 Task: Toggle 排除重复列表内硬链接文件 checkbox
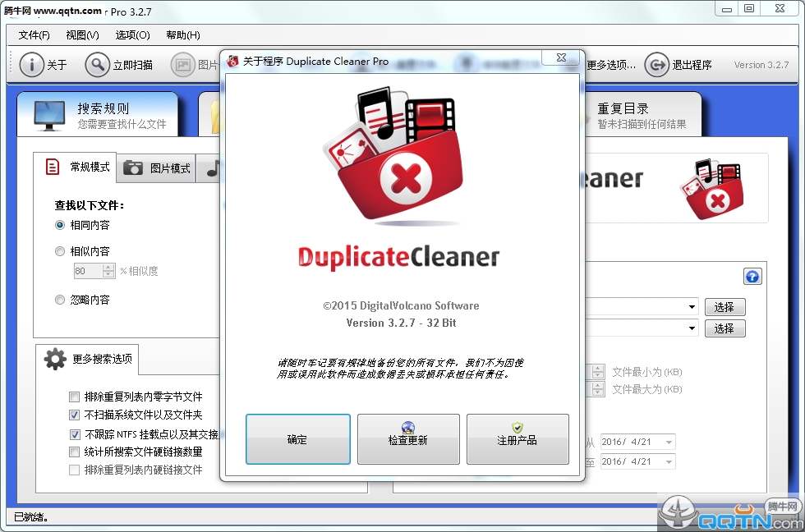75,470
